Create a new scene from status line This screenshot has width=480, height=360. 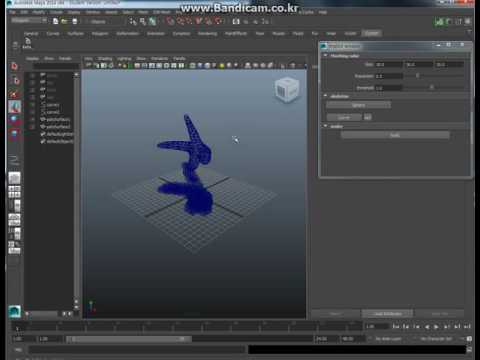[56, 21]
